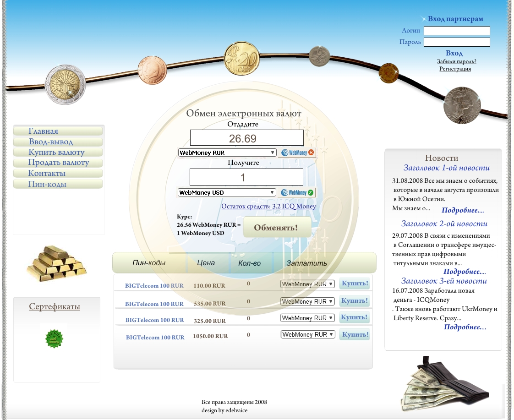
Task: Click the green certificate seal icon
Action: point(54,338)
